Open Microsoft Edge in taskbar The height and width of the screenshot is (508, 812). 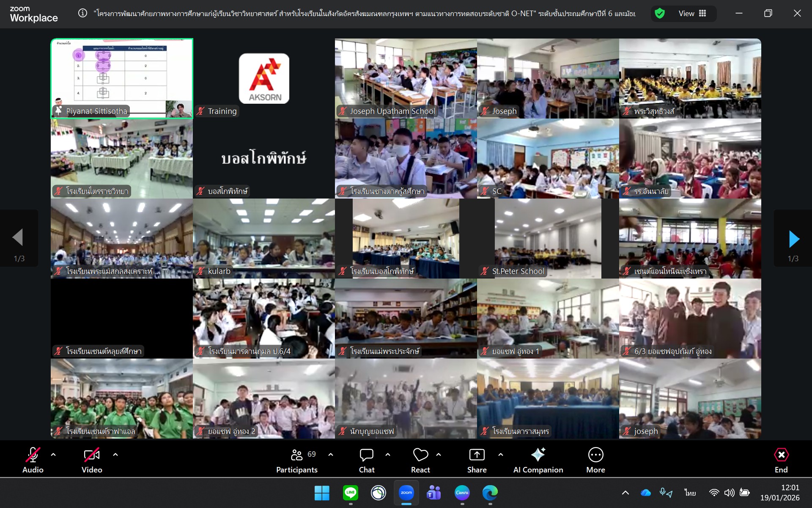(x=490, y=492)
